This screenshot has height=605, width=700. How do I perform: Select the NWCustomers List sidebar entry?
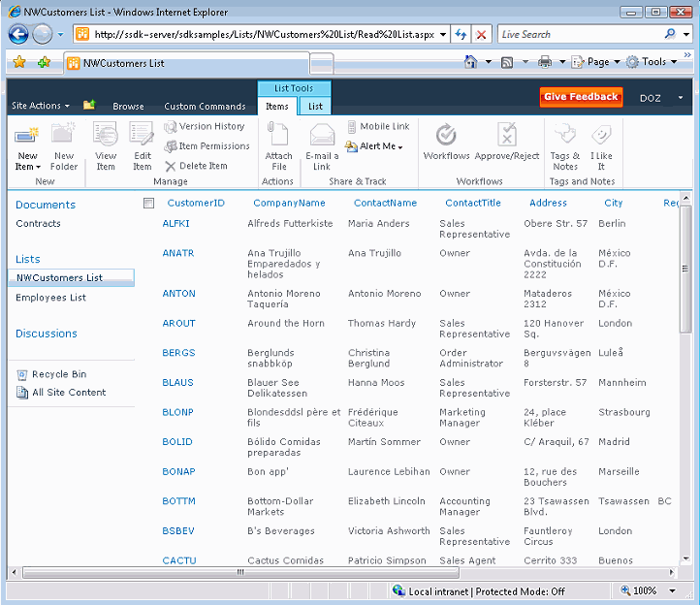click(71, 277)
